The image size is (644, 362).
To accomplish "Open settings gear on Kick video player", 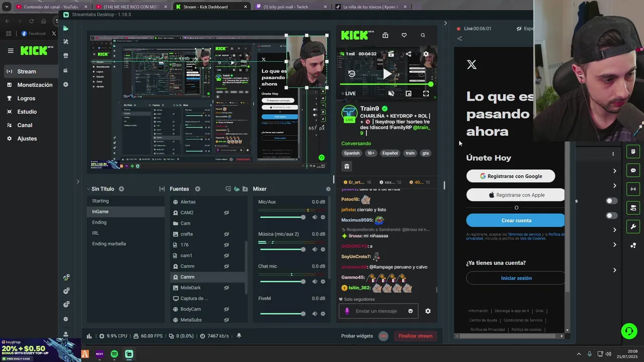I will coord(426,54).
